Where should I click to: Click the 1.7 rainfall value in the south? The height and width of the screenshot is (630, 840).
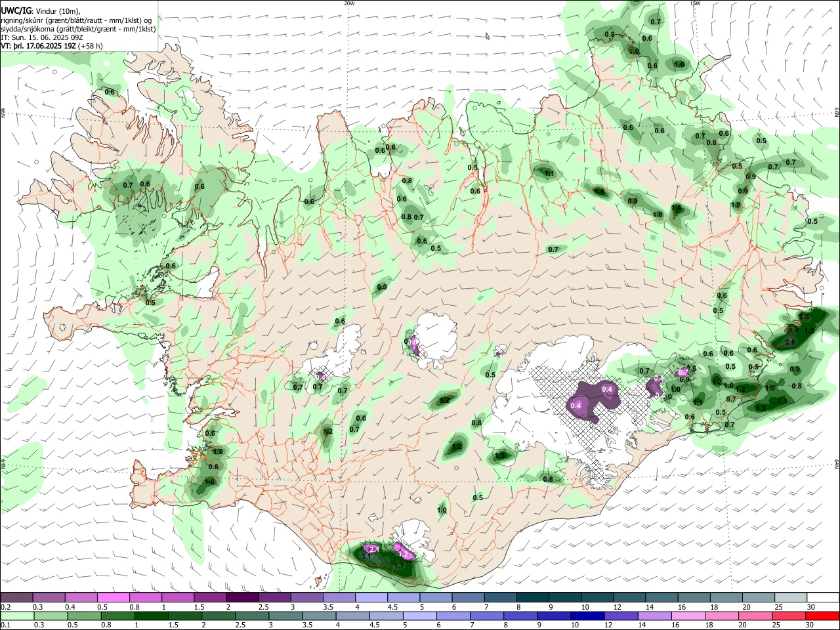(x=399, y=566)
